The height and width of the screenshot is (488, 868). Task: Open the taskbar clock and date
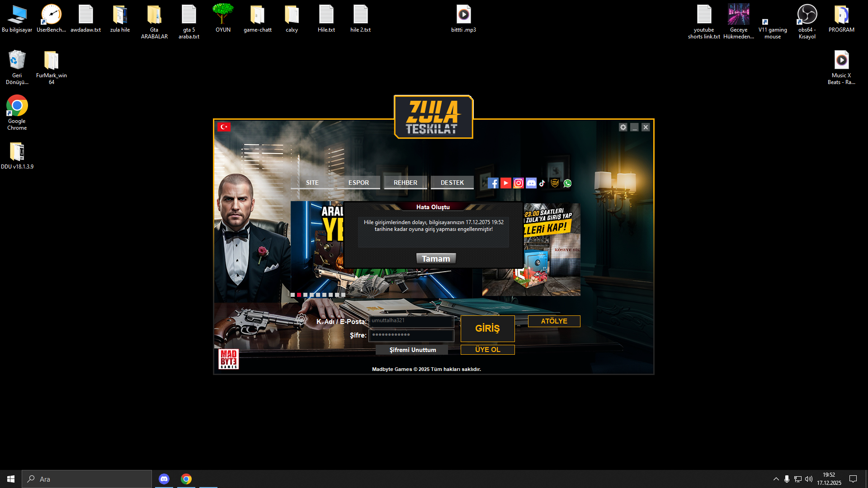[829, 479]
